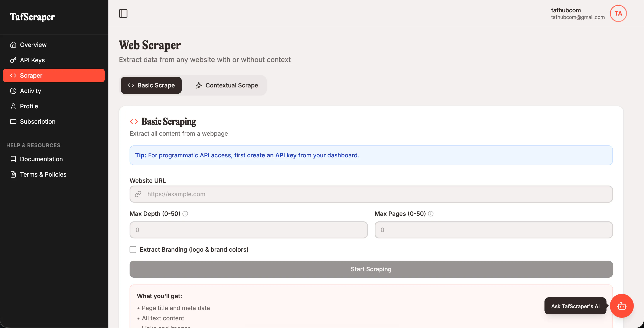The width and height of the screenshot is (644, 328).
Task: View Terms & Policies
Action: coord(54,174)
